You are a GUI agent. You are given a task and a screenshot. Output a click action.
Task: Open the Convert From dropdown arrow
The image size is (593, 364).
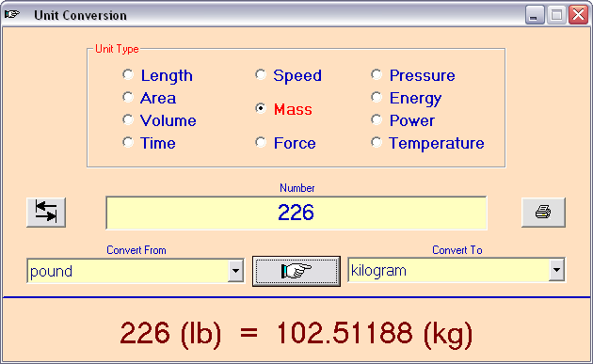click(x=235, y=271)
